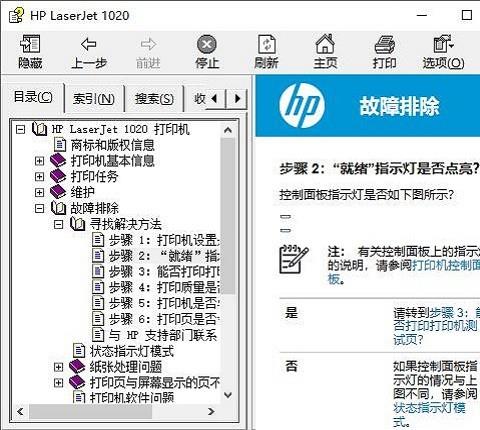Follow the 步骤 3 link in the 是 row
This screenshot has width=480, height=430.
coord(436,326)
